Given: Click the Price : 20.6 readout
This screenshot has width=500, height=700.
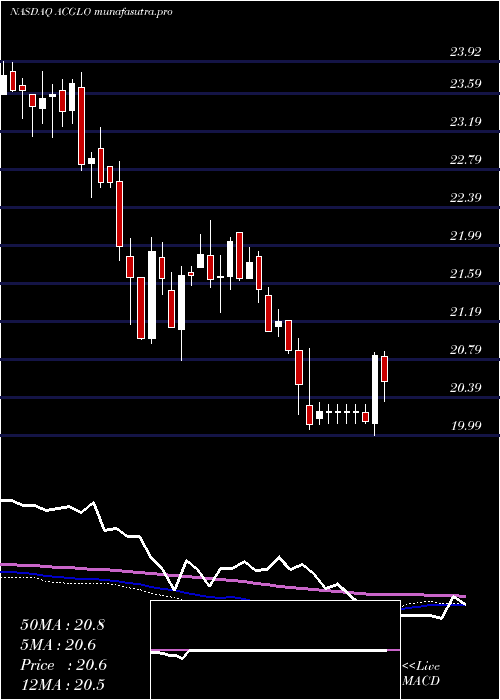Looking at the screenshot, I should pos(63,665).
